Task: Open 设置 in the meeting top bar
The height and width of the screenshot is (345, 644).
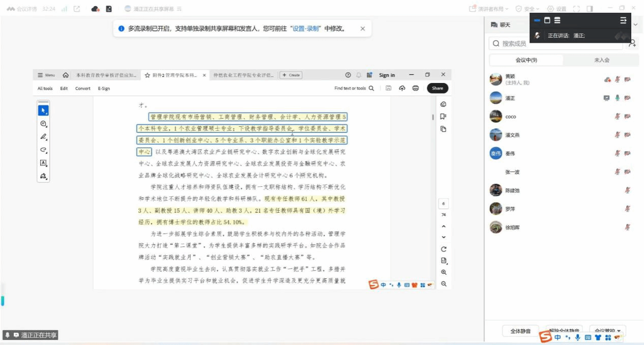Action: click(557, 9)
